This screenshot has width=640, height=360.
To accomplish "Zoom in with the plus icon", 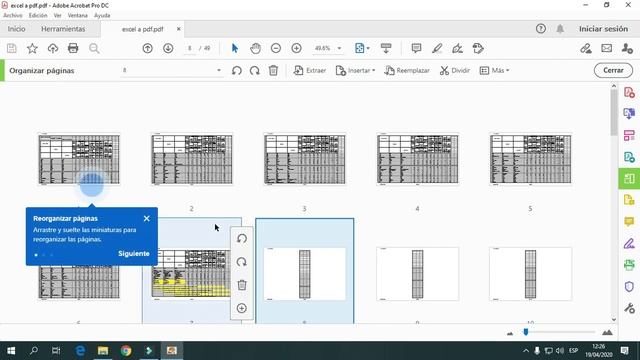I will point(296,48).
